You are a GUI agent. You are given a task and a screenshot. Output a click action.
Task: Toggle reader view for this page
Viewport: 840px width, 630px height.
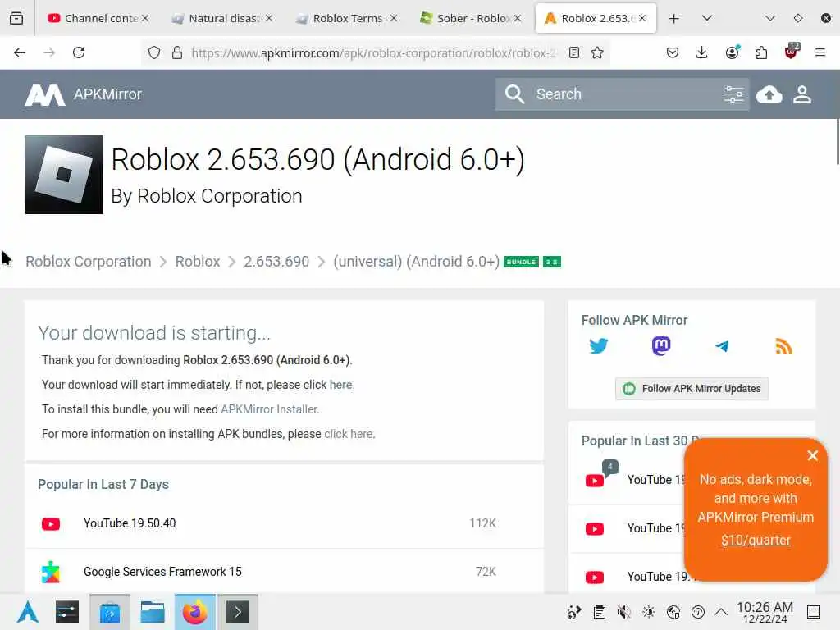[573, 52]
